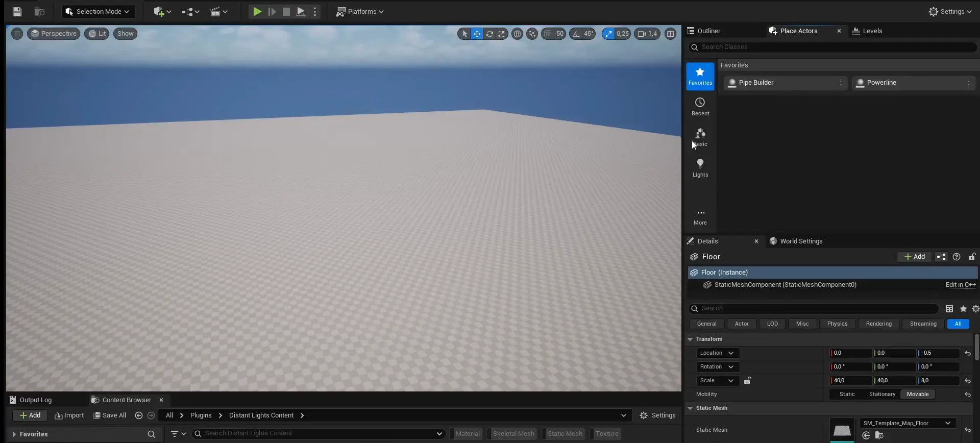Open the camera speed 1,4 setting
Screen dimensions: 980x443
tap(647, 34)
